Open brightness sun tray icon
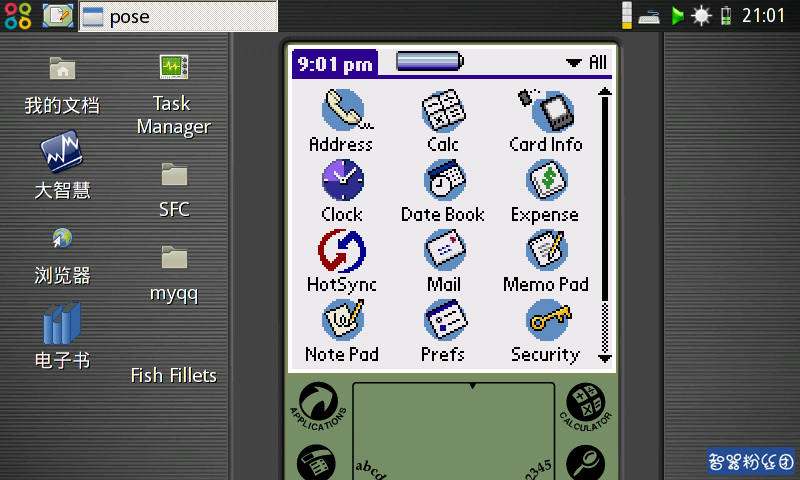Image resolution: width=800 pixels, height=480 pixels. tap(701, 16)
